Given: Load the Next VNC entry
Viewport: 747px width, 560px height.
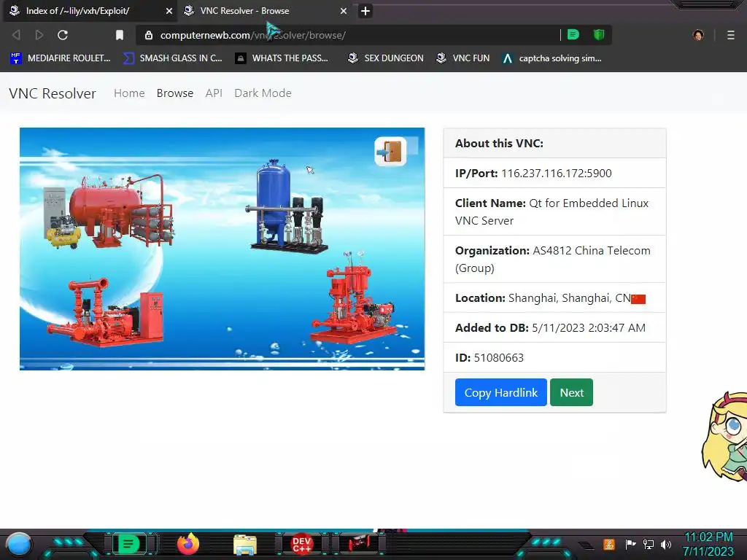Looking at the screenshot, I should [571, 392].
